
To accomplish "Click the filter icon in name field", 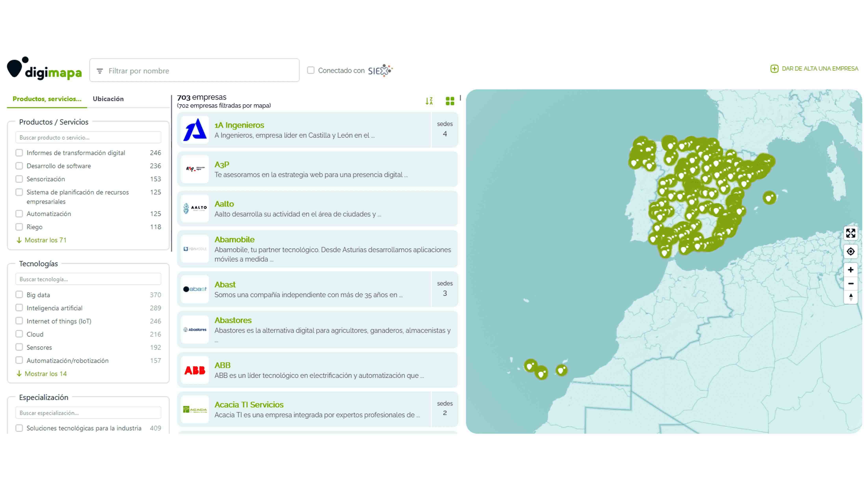I will click(100, 71).
